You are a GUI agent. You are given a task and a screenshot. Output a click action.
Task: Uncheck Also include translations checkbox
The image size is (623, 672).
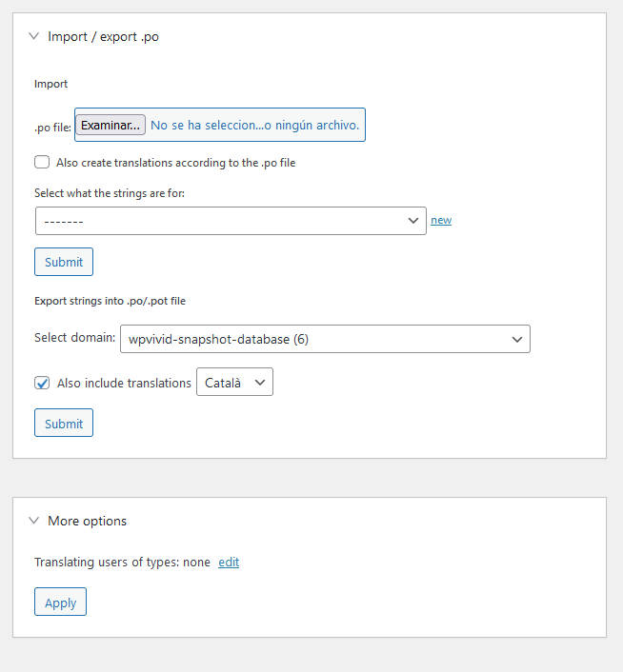tap(42, 383)
